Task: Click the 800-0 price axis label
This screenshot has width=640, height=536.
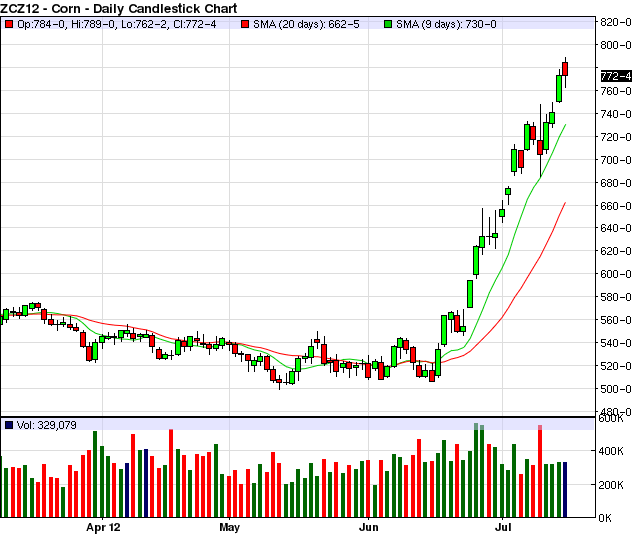Action: click(x=616, y=45)
